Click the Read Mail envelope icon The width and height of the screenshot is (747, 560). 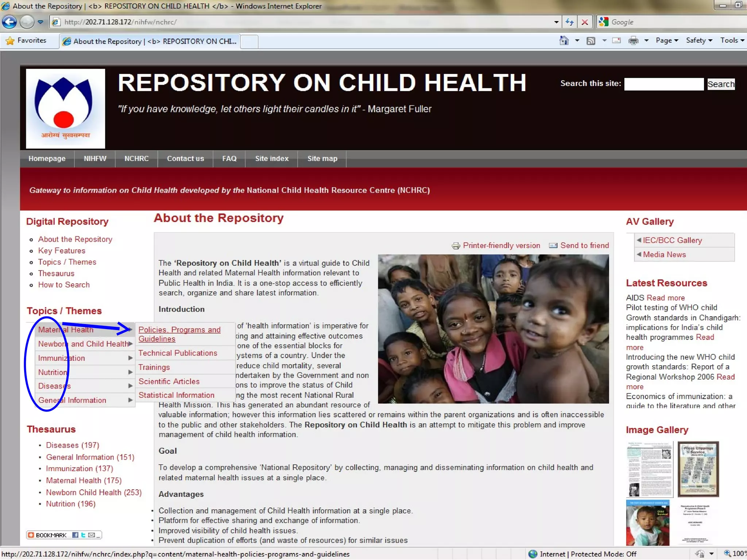[616, 40]
